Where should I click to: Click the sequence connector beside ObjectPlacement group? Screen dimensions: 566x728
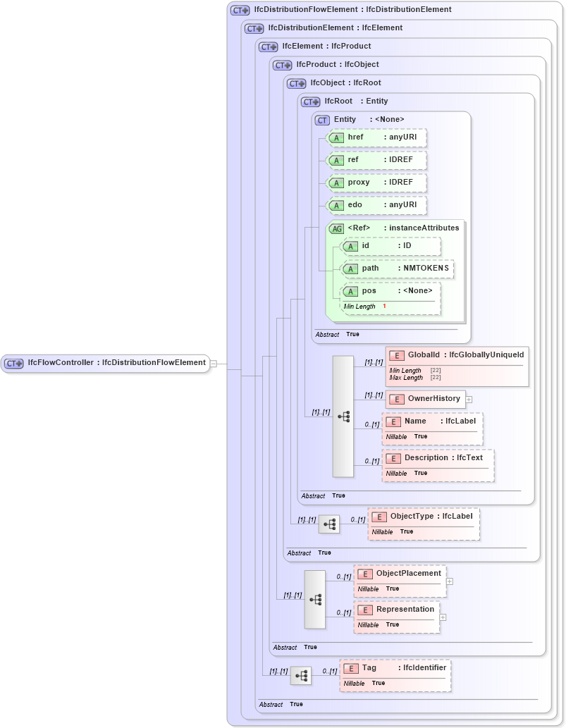coord(315,600)
